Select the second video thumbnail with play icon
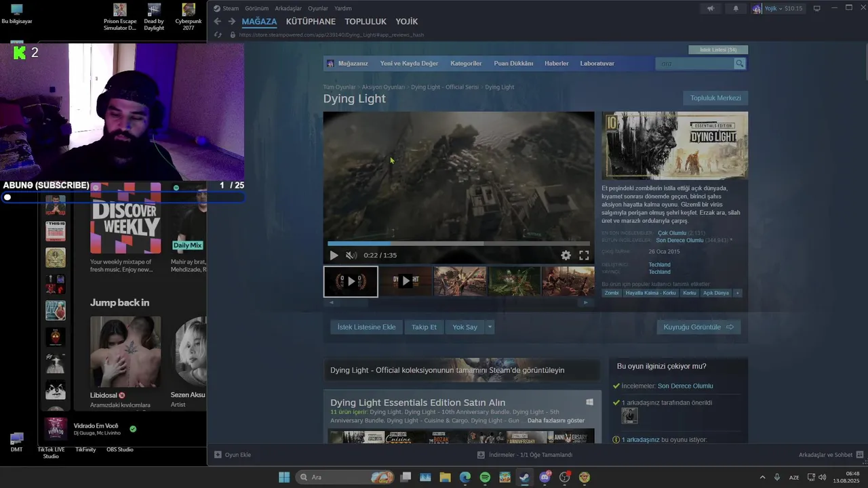 [x=406, y=281]
